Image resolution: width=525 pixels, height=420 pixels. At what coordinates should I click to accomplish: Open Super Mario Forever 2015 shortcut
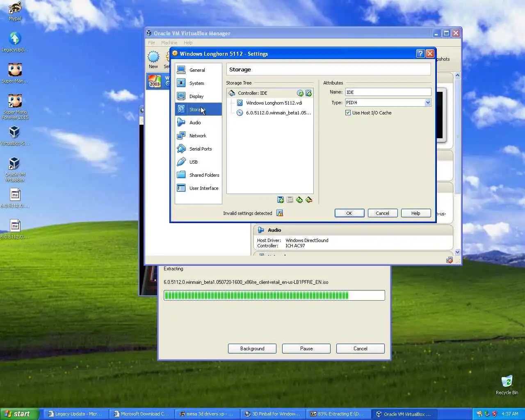coord(15,107)
